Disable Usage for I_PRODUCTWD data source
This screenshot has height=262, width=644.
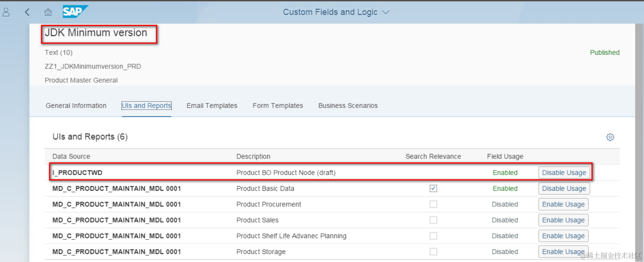pos(564,173)
